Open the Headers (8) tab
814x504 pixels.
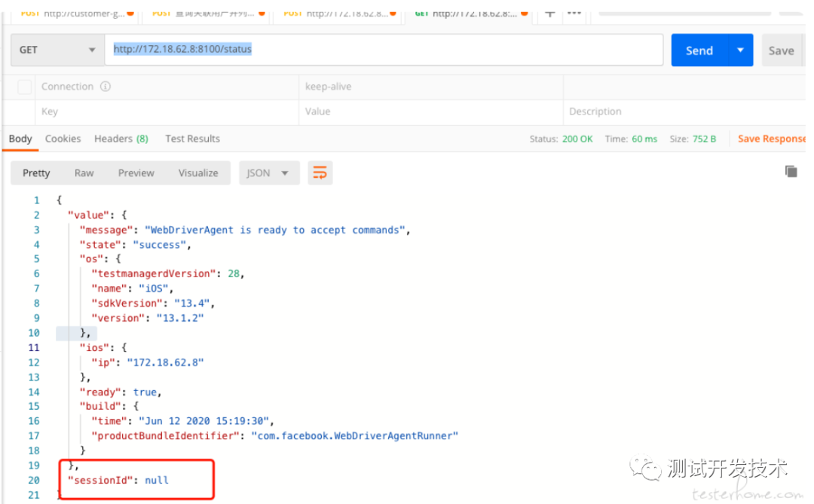pos(121,139)
